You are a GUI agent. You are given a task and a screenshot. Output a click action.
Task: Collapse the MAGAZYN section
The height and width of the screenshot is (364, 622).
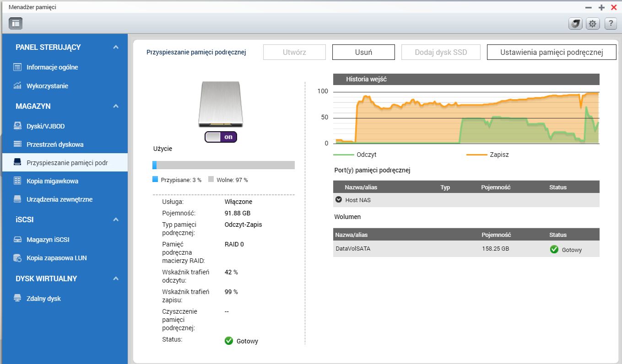pyautogui.click(x=116, y=106)
